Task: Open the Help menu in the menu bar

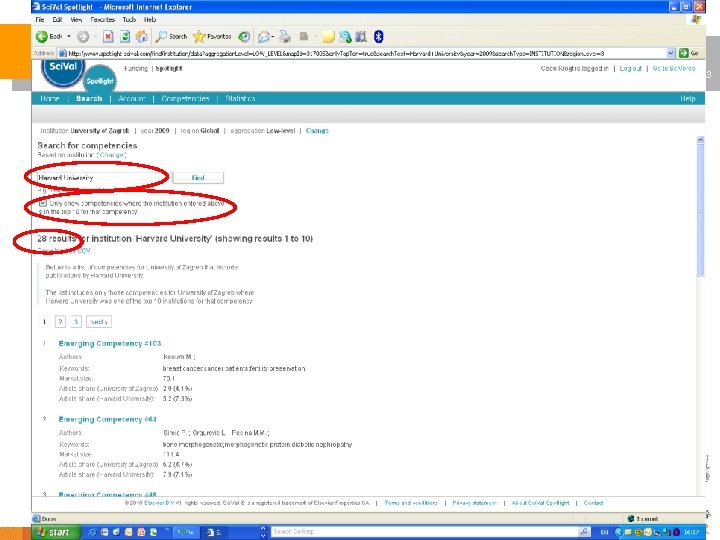Action: point(150,20)
